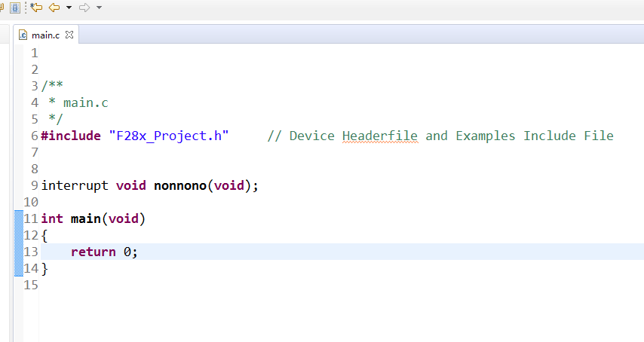The height and width of the screenshot is (342, 644).
Task: Click the nonnono function name
Action: [180, 185]
